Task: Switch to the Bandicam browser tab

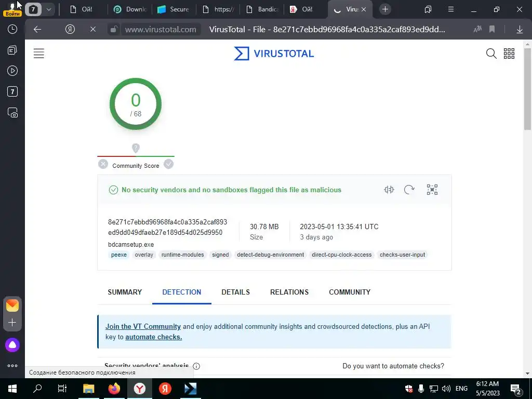Action: pos(262,9)
